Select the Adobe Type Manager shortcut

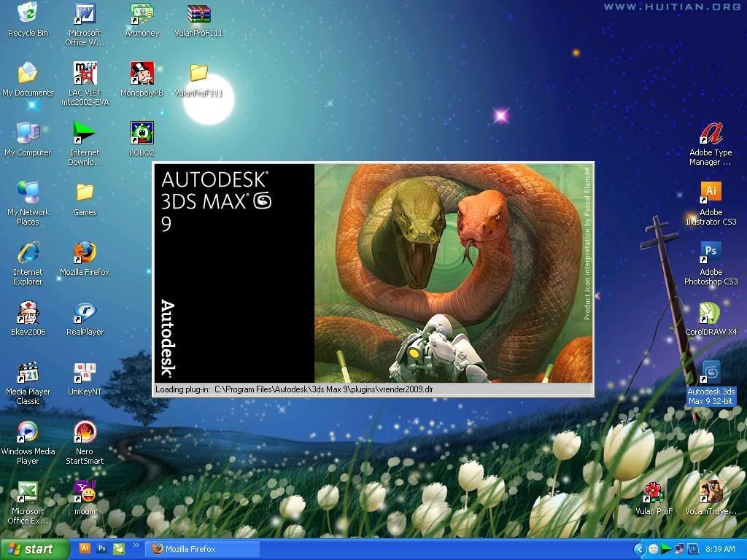pos(711,144)
